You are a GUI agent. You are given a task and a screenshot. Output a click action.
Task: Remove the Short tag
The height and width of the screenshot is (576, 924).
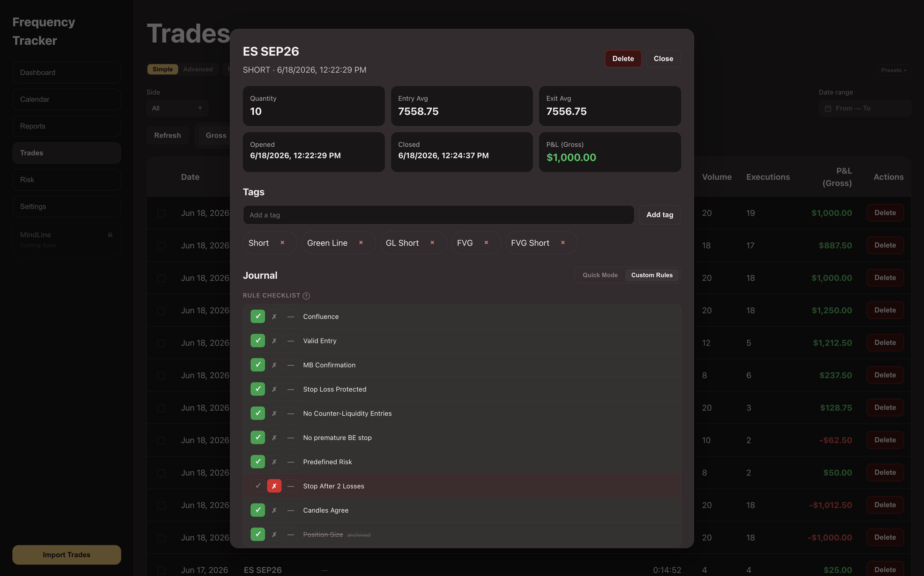tap(283, 243)
